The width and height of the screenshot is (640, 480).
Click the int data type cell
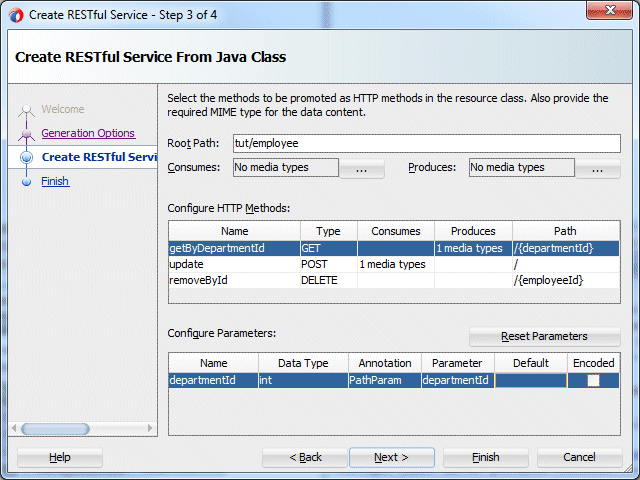pos(303,380)
